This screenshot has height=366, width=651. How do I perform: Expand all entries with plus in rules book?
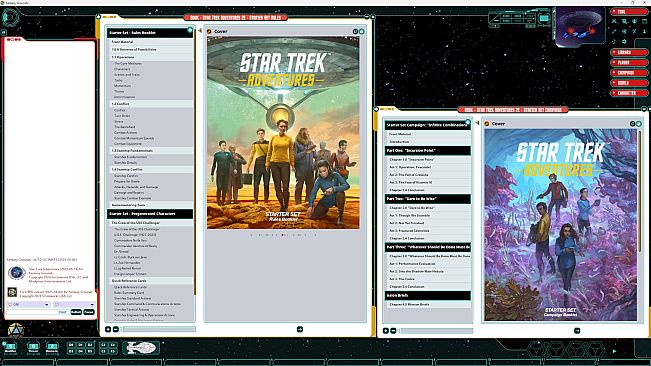click(x=108, y=329)
